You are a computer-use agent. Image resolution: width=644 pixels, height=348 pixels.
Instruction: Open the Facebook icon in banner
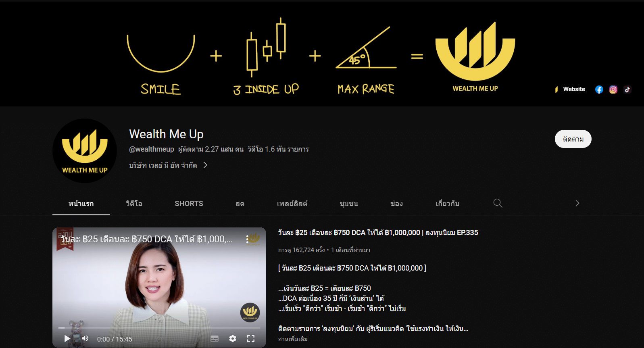(x=599, y=90)
